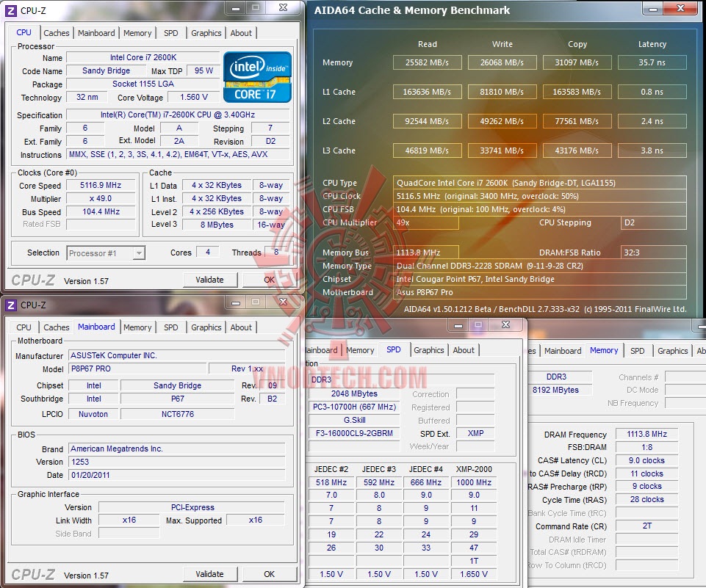Open Memory tab in top CPU-Z window

point(137,33)
